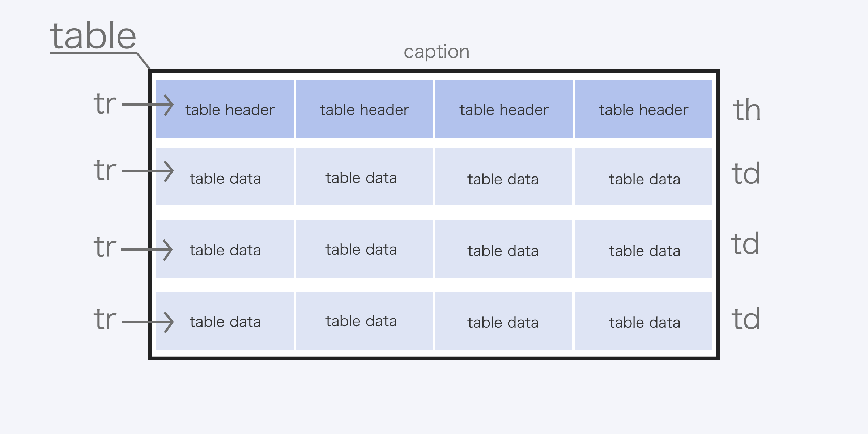Click the arrow pointing to second data row
The height and width of the screenshot is (434, 868).
click(x=146, y=250)
